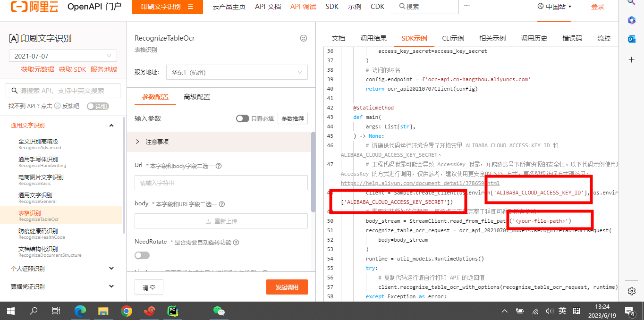Click the 参数推荐 button
Viewport: 644px width, 320px height.
(293, 118)
